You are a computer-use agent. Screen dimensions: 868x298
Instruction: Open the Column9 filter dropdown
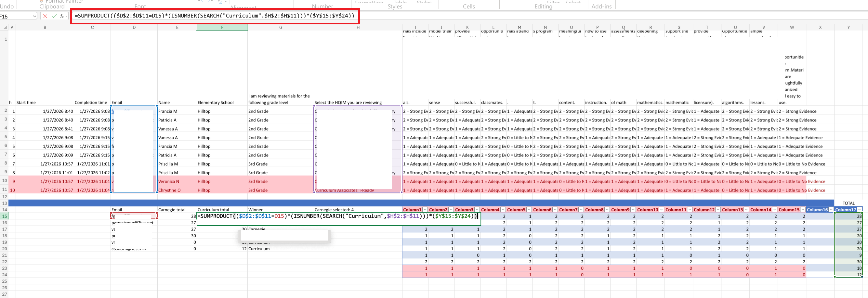pos(633,210)
